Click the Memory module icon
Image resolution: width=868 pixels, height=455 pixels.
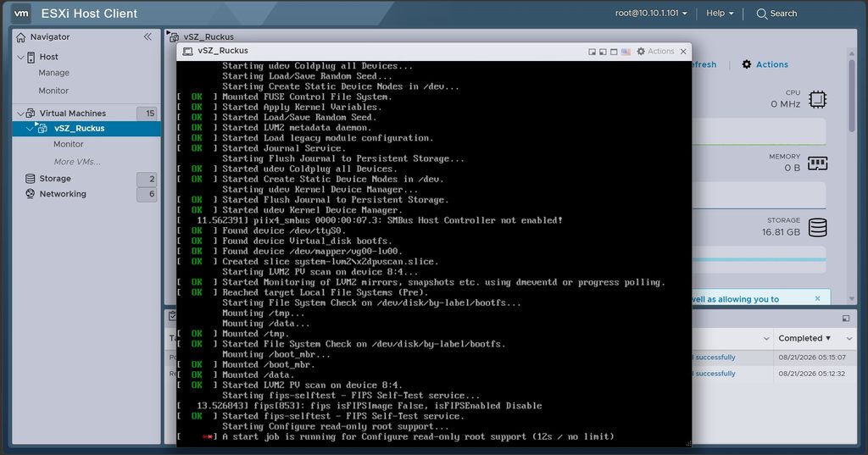pos(817,164)
